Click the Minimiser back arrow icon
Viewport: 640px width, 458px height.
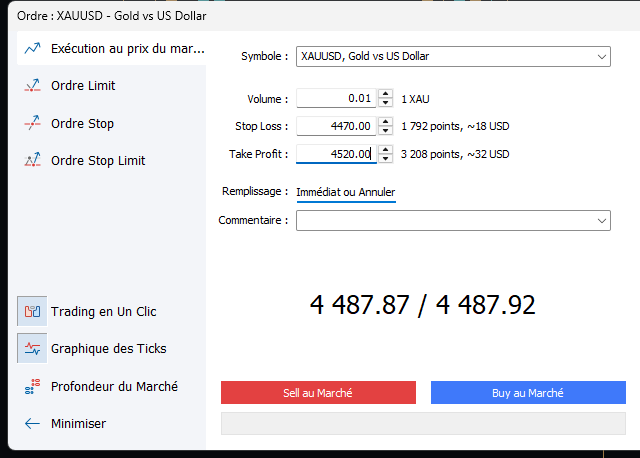(32, 423)
